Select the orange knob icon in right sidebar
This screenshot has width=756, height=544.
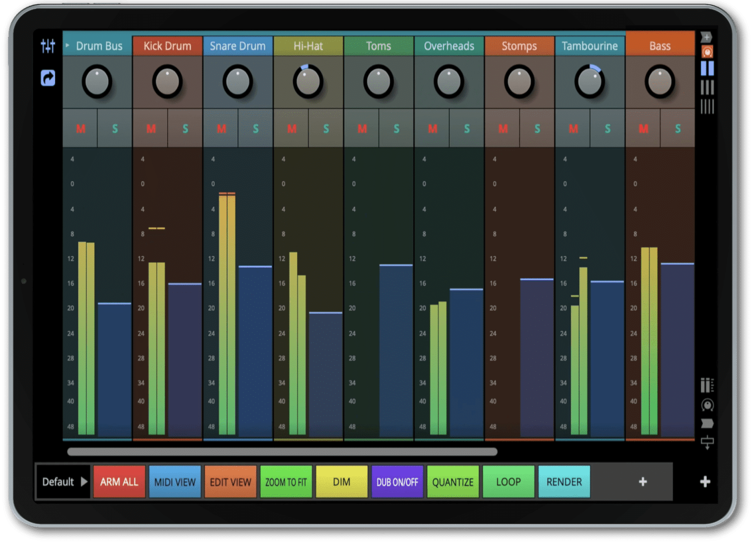coord(707,52)
